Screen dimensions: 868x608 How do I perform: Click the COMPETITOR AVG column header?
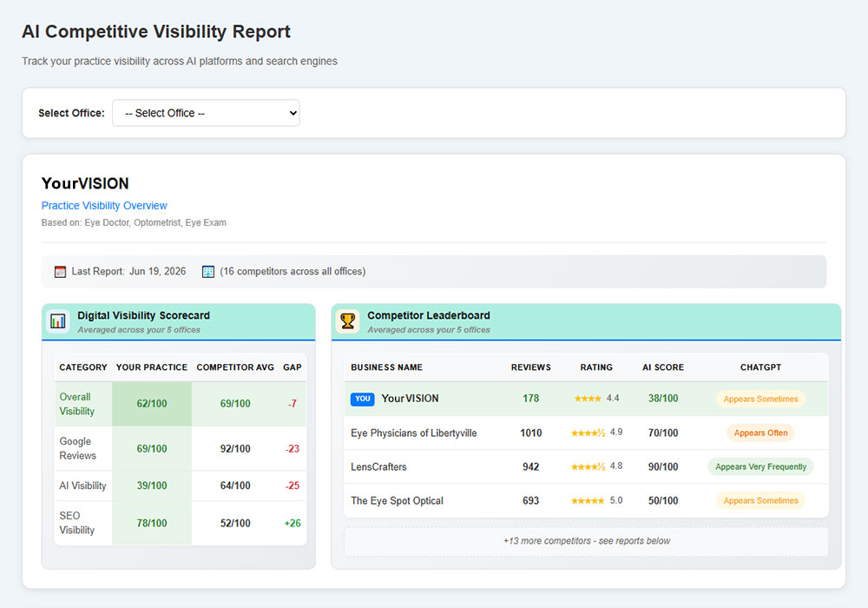pyautogui.click(x=235, y=367)
